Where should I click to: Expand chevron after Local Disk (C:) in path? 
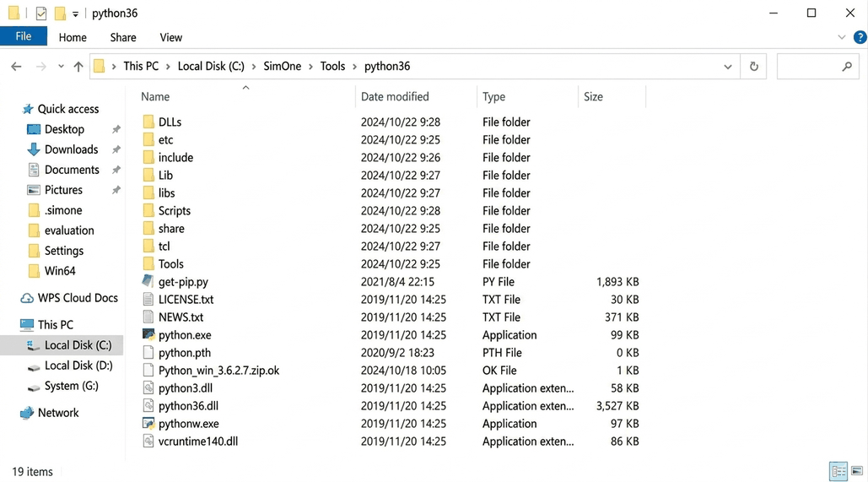point(254,67)
